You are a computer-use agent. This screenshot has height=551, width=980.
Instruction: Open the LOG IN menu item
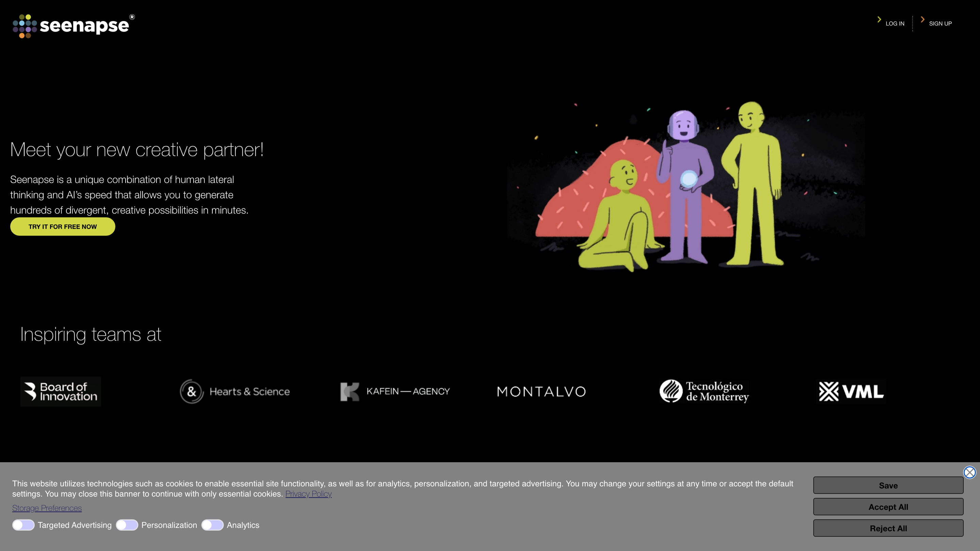pos(895,23)
